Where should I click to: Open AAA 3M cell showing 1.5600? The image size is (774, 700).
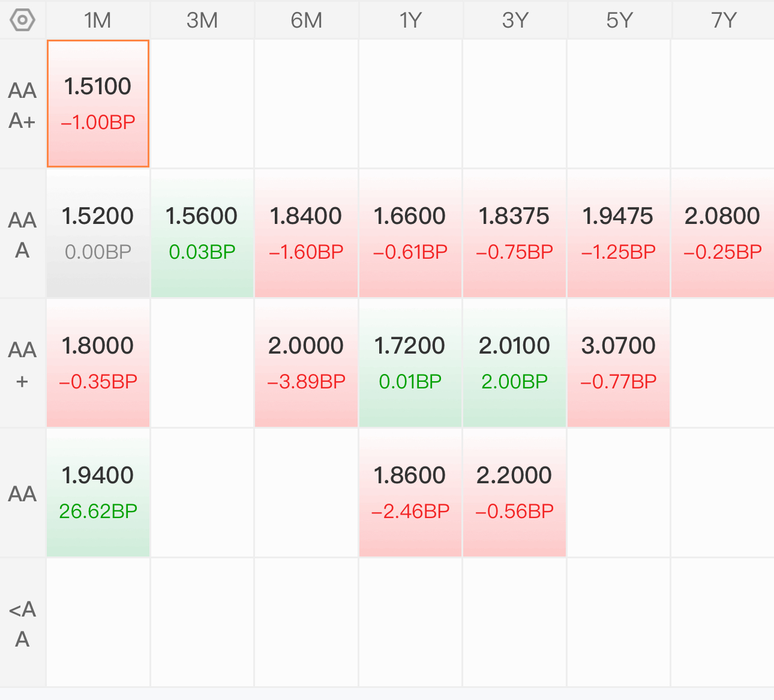tap(202, 234)
